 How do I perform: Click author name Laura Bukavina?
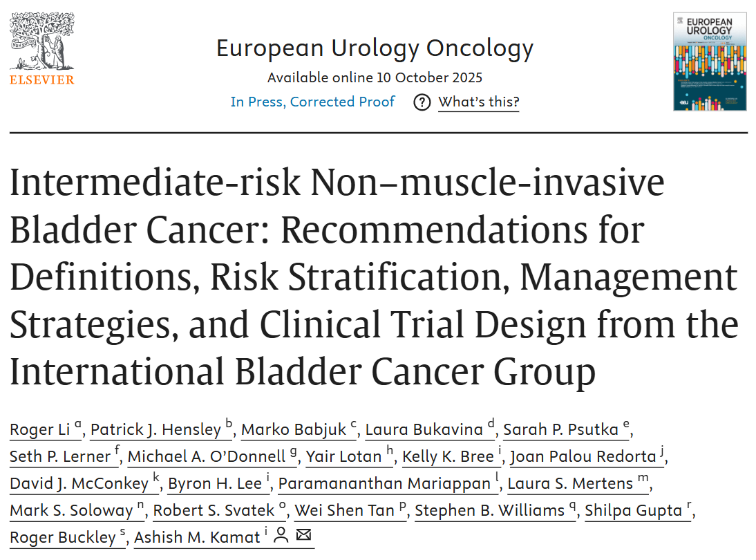pos(424,429)
